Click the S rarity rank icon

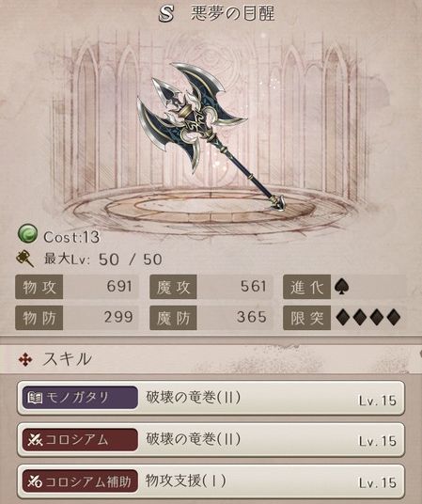coord(166,14)
